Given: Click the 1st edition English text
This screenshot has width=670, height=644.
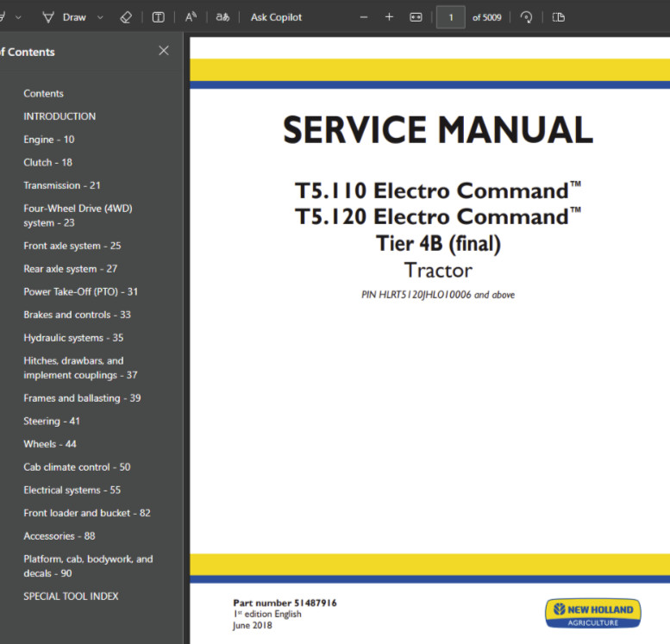Looking at the screenshot, I should (x=267, y=614).
